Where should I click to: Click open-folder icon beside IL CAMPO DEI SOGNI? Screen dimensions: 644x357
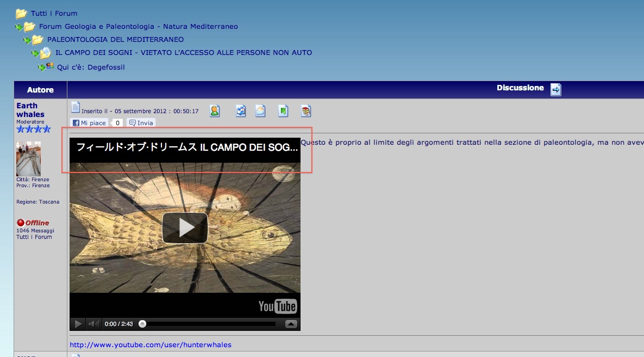click(46, 53)
